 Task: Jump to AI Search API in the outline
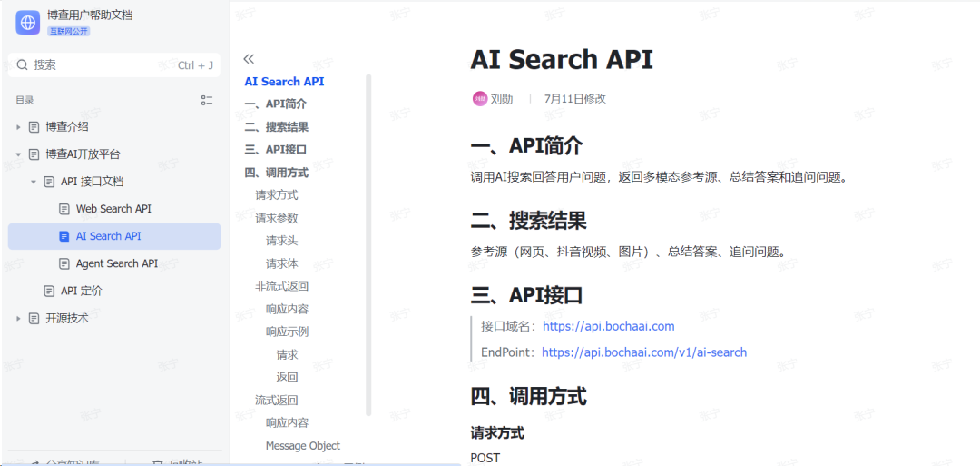[x=284, y=82]
